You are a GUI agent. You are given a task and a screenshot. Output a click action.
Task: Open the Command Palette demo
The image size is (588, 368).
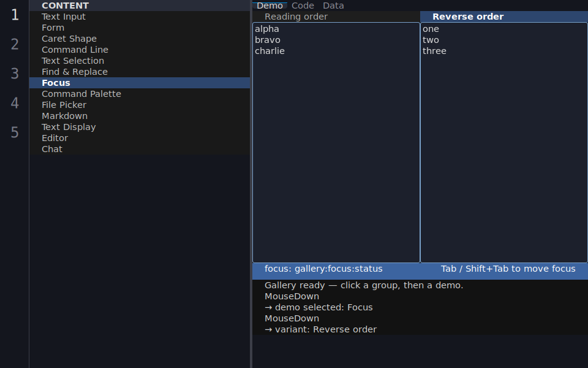[x=140, y=94]
